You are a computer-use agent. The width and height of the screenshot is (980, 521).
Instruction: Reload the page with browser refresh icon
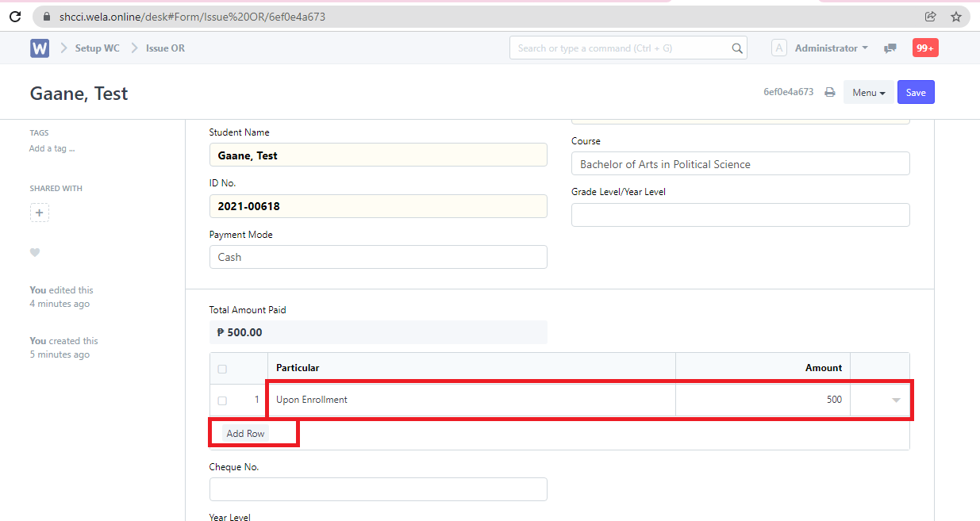(15, 17)
